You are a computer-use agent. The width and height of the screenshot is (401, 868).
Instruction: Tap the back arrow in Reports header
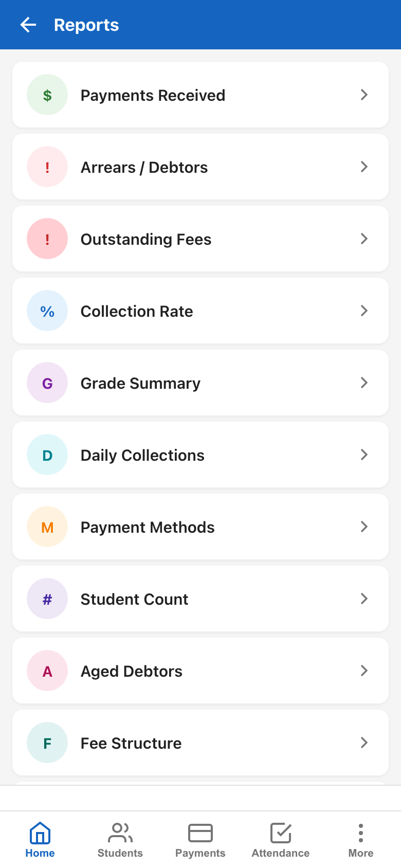(x=28, y=25)
